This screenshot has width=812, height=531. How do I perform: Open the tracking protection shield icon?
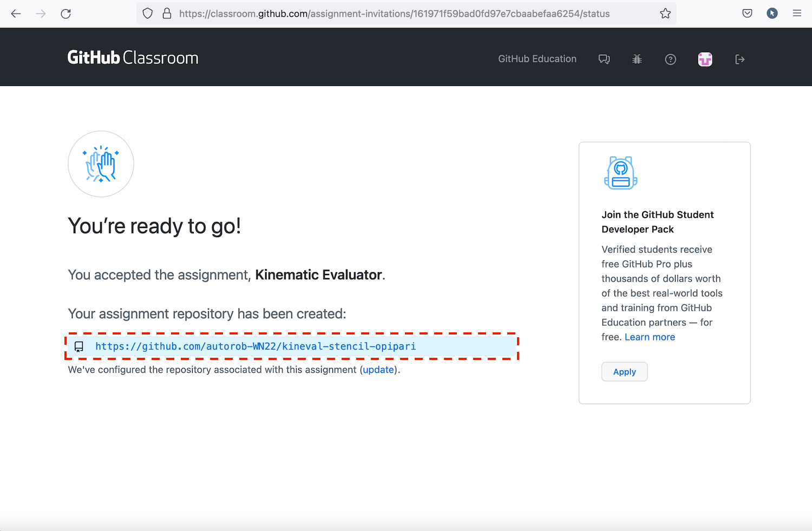click(x=147, y=14)
